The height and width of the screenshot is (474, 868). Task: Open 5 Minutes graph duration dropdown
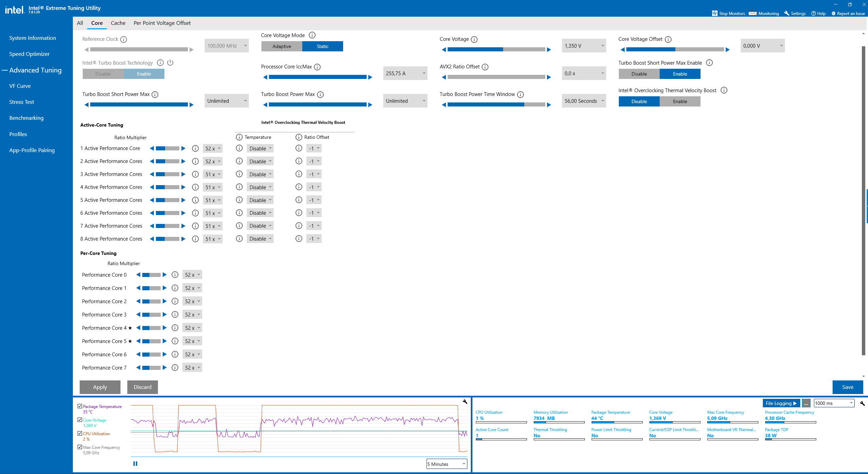coord(447,464)
